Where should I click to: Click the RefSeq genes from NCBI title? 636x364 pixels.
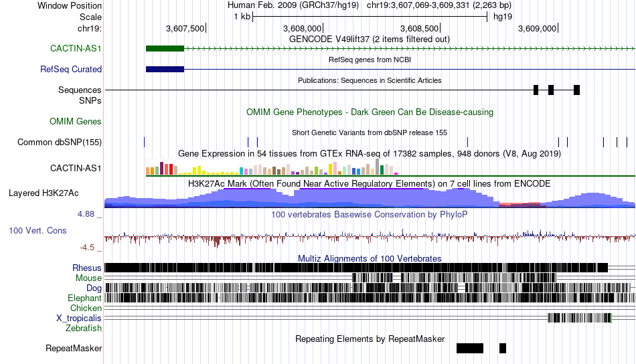(x=370, y=60)
